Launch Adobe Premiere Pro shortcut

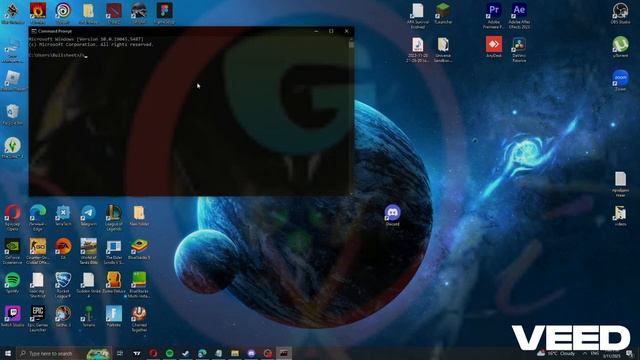[493, 16]
